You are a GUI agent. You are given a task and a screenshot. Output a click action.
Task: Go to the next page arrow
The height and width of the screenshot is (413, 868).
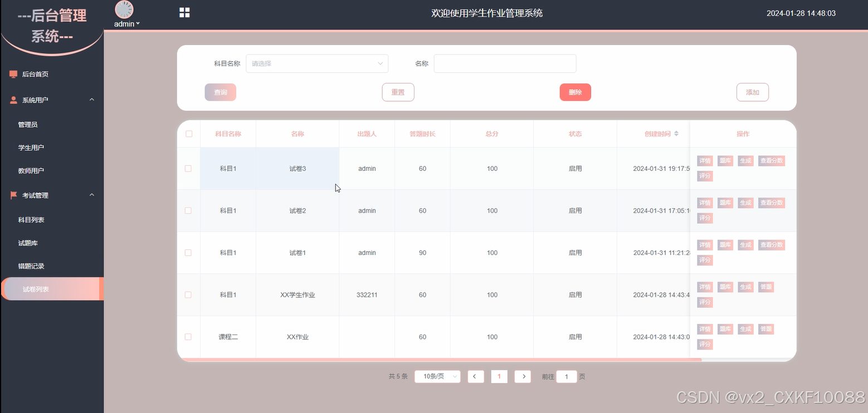click(523, 377)
